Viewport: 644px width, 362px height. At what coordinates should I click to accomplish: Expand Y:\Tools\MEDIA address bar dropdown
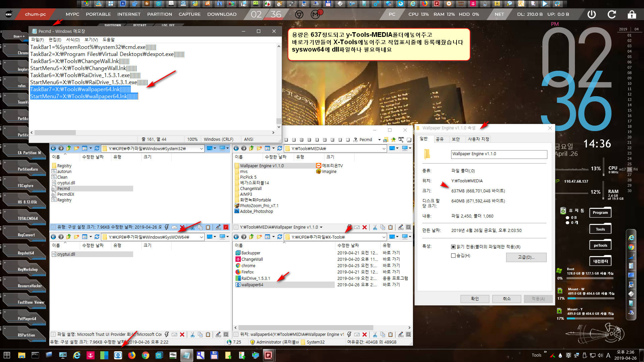click(x=384, y=148)
